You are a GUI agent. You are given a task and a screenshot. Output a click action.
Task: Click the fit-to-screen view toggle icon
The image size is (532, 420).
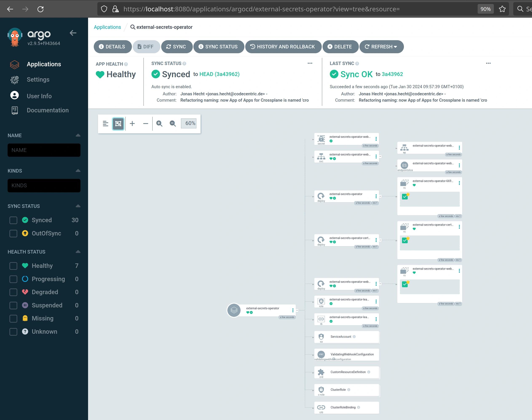point(119,123)
